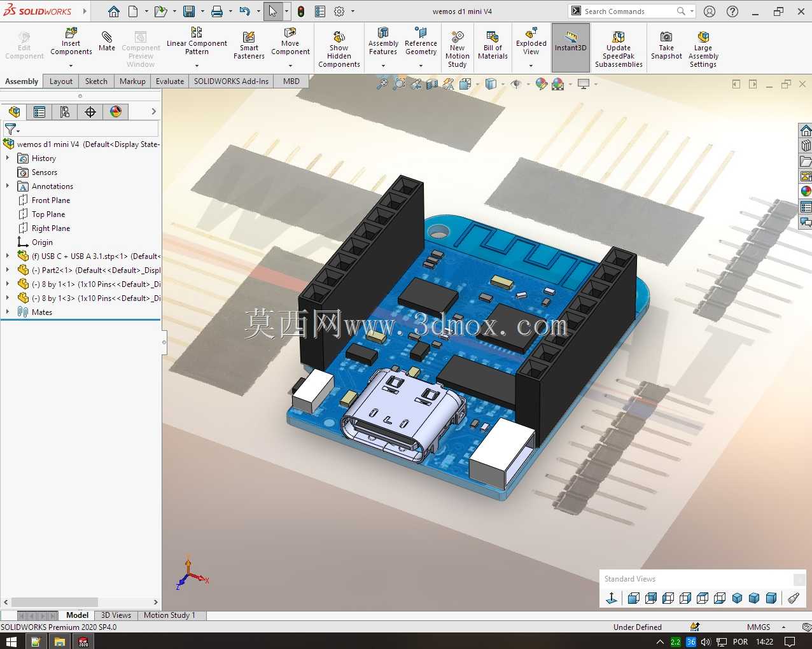This screenshot has height=649, width=812.
Task: Open the Options gear icon
Action: coord(339,11)
